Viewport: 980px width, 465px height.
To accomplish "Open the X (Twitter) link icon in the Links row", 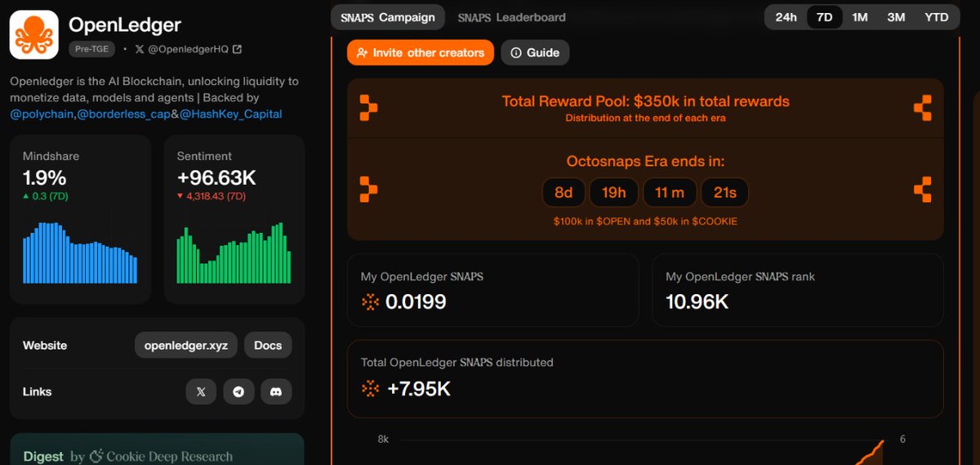I will coord(201,391).
